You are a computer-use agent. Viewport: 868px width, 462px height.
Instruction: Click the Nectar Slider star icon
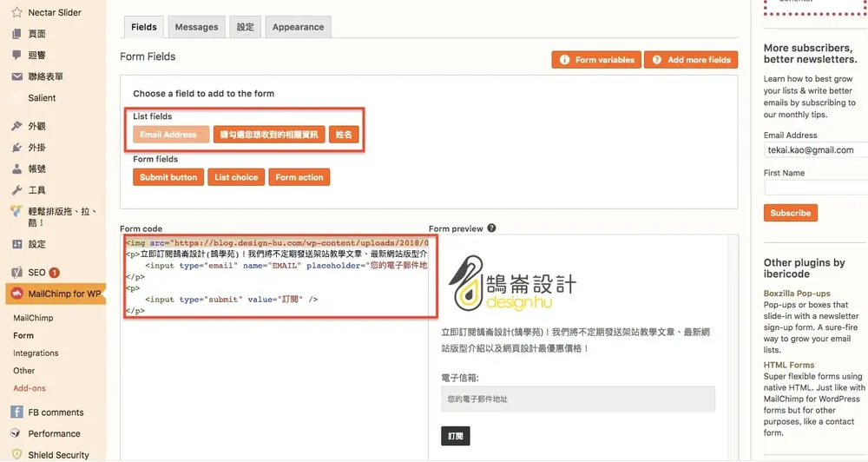click(16, 12)
